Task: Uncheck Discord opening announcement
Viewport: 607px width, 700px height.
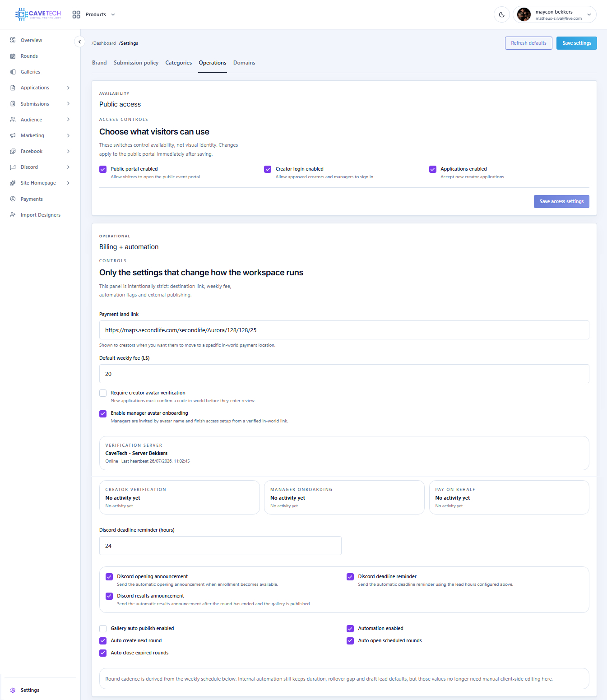Action: click(x=109, y=577)
